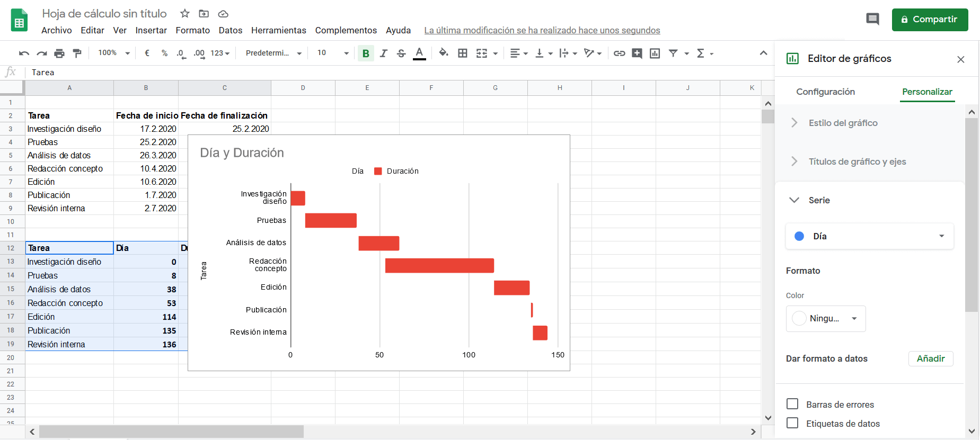Switch to the Personalizar tab
The width and height of the screenshot is (980, 440).
(x=927, y=92)
